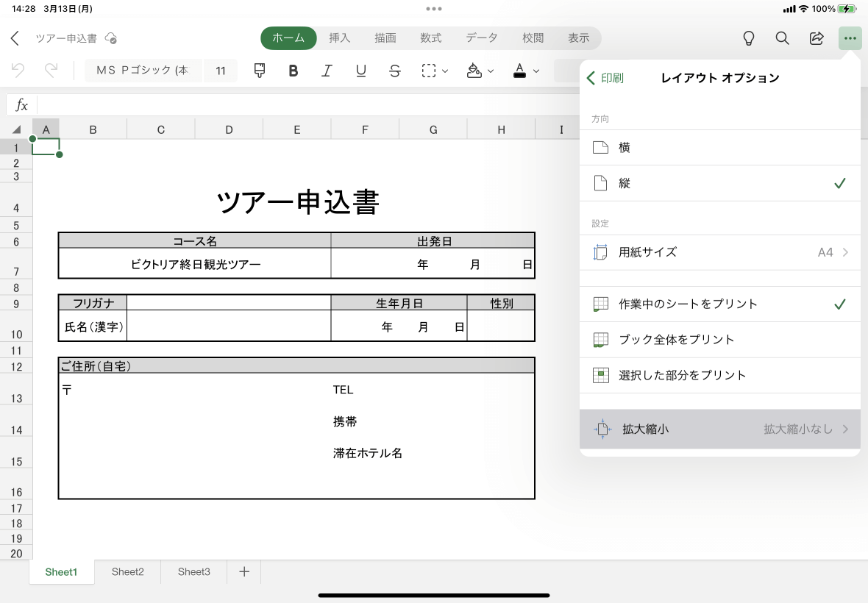Click the 拡大縮小 scaling icon
The image size is (868, 603).
coord(602,429)
